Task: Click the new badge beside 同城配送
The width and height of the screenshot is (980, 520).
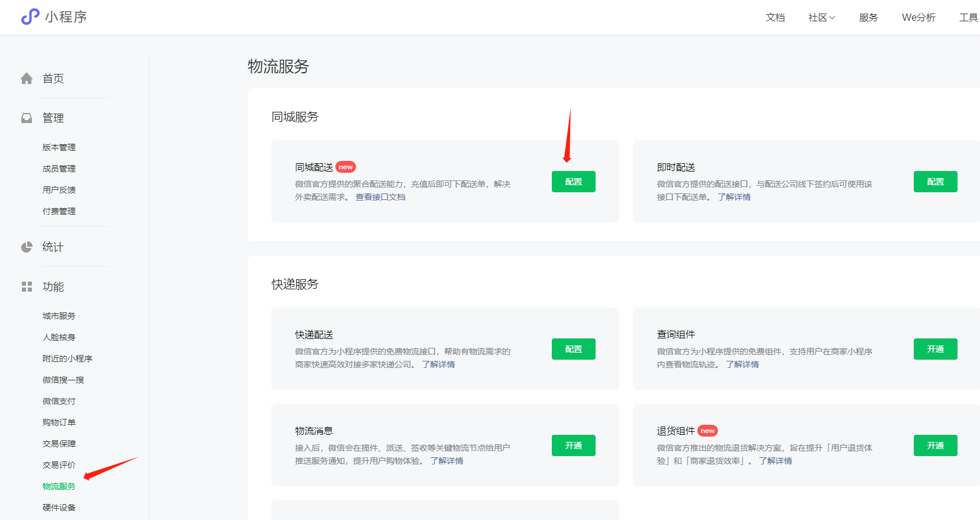Action: pyautogui.click(x=345, y=167)
